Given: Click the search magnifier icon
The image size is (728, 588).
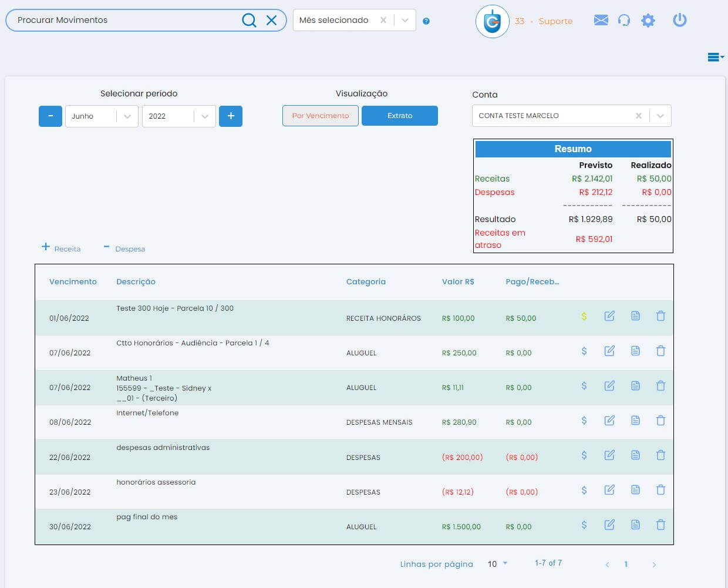Looking at the screenshot, I should 249,21.
